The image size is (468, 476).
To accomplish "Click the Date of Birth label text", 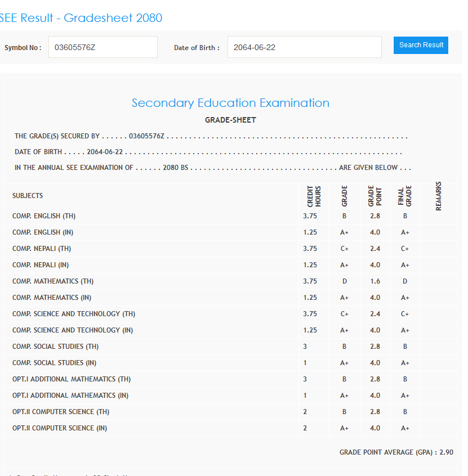I will [197, 48].
